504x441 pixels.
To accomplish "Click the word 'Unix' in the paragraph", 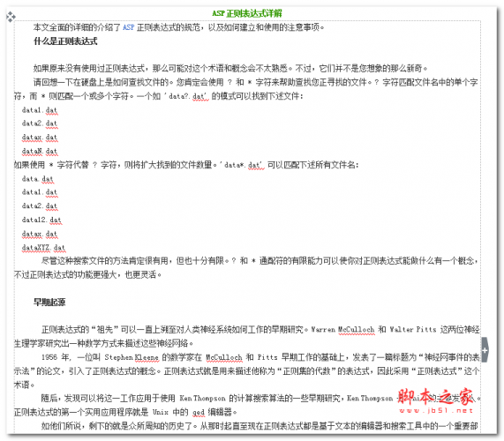I will (161, 412).
